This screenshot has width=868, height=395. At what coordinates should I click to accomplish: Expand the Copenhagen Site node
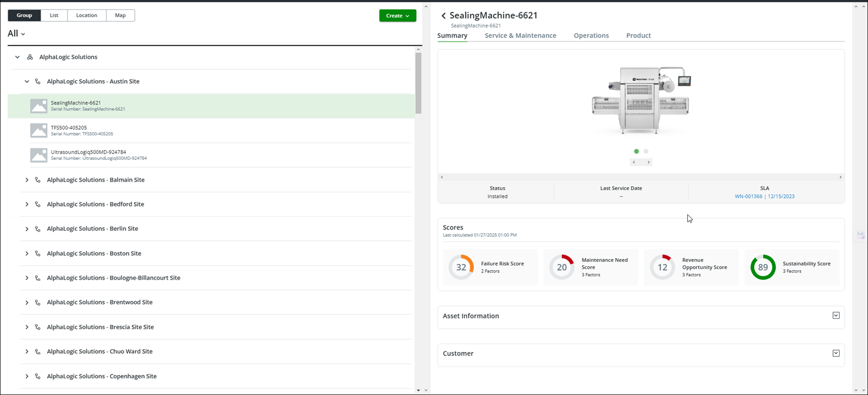[26, 377]
